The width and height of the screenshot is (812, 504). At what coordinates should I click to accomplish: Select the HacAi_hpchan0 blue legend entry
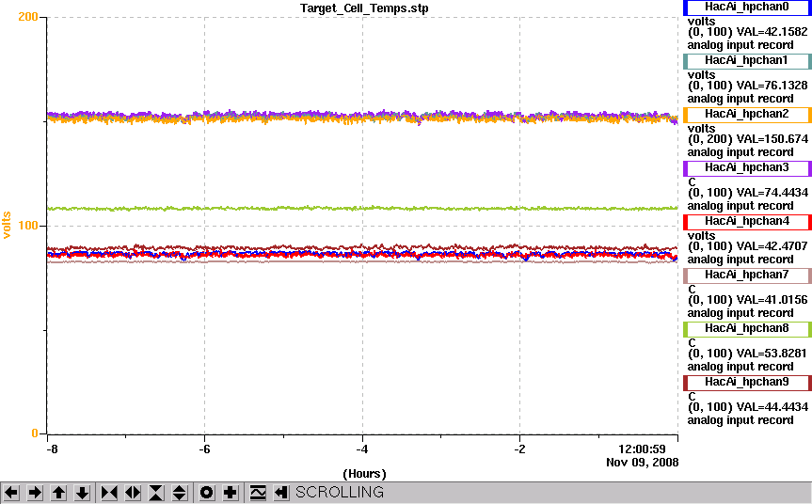747,8
